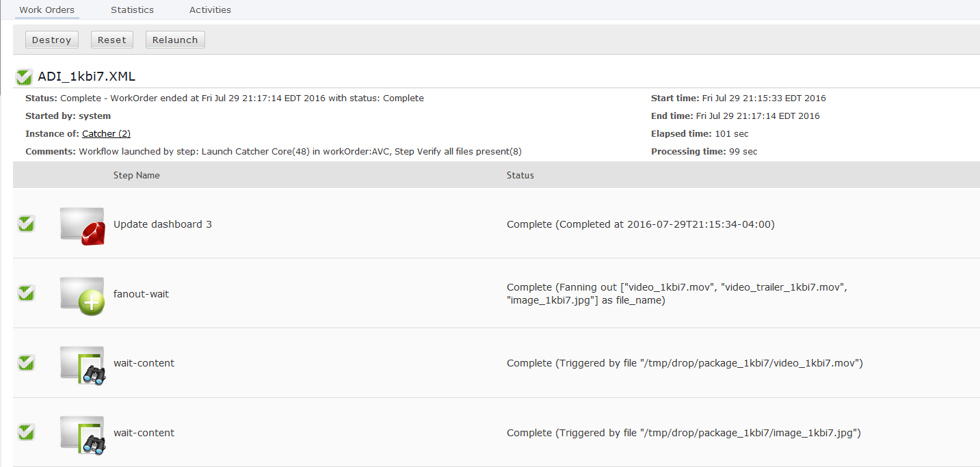Open the Activities tab
Screen dimensions: 980x467
point(210,10)
